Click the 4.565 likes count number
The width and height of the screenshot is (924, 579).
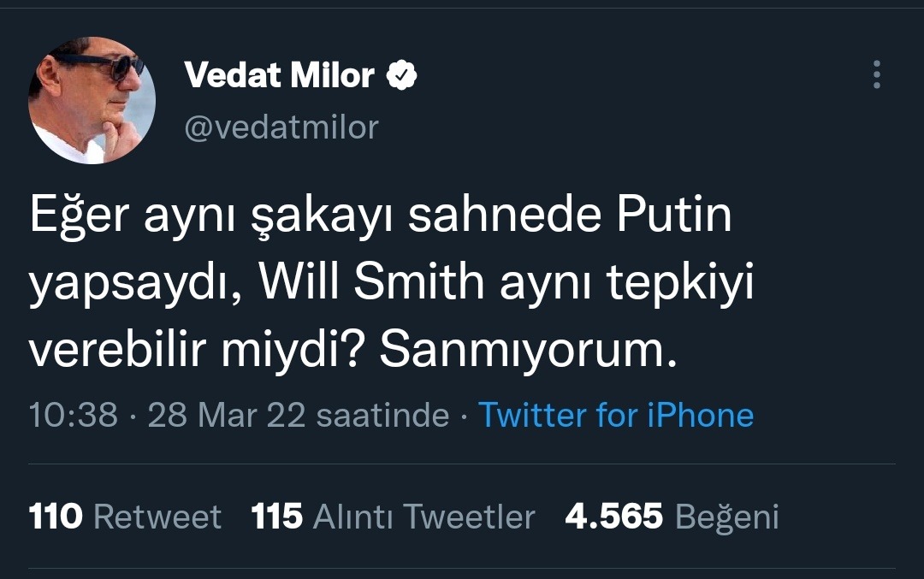point(613,517)
